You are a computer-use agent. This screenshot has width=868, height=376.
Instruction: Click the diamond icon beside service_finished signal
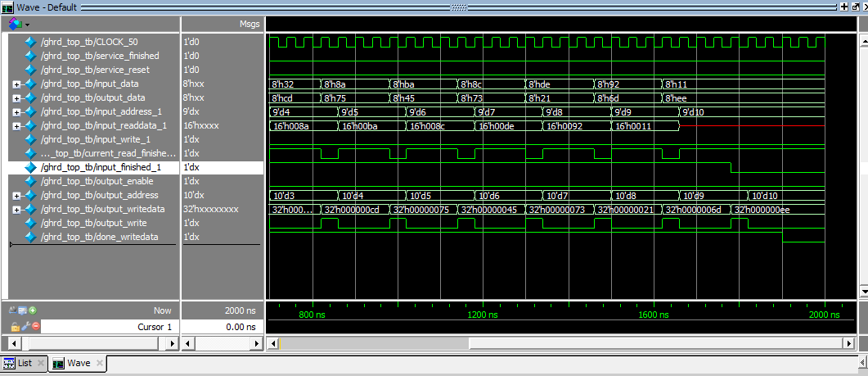pos(30,56)
